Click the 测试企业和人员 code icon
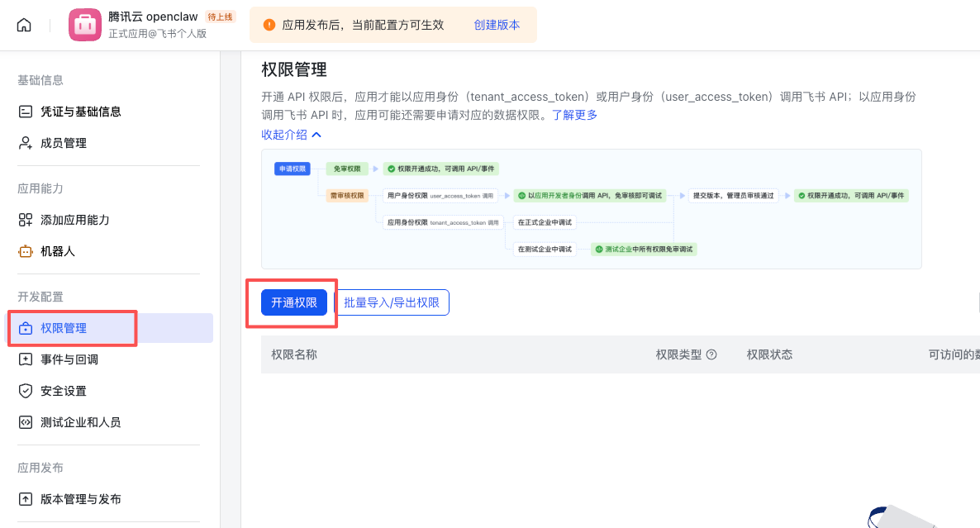The image size is (980, 528). pyautogui.click(x=26, y=422)
